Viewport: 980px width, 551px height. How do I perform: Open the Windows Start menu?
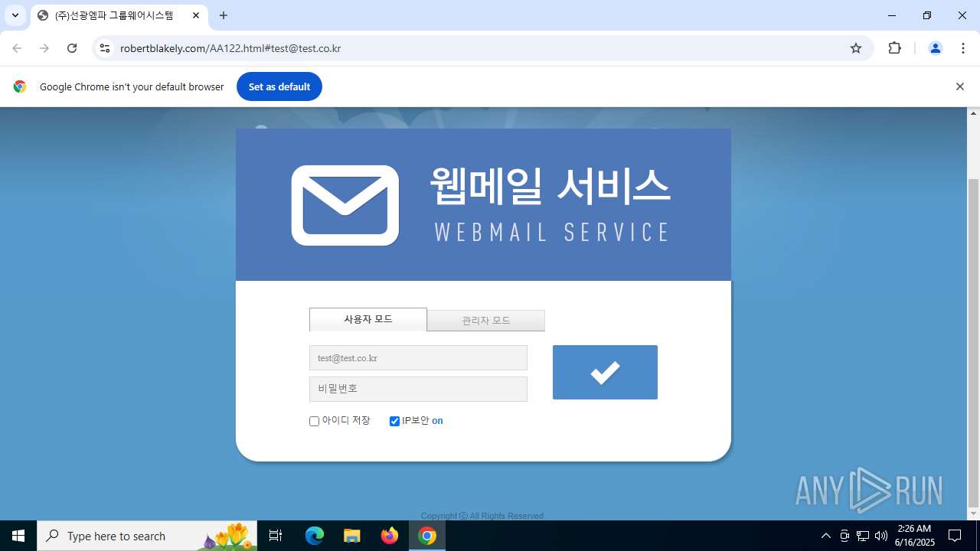point(18,536)
